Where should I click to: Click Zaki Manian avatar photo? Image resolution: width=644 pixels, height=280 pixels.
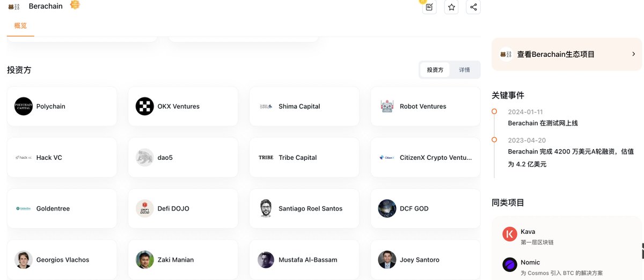[145, 260]
